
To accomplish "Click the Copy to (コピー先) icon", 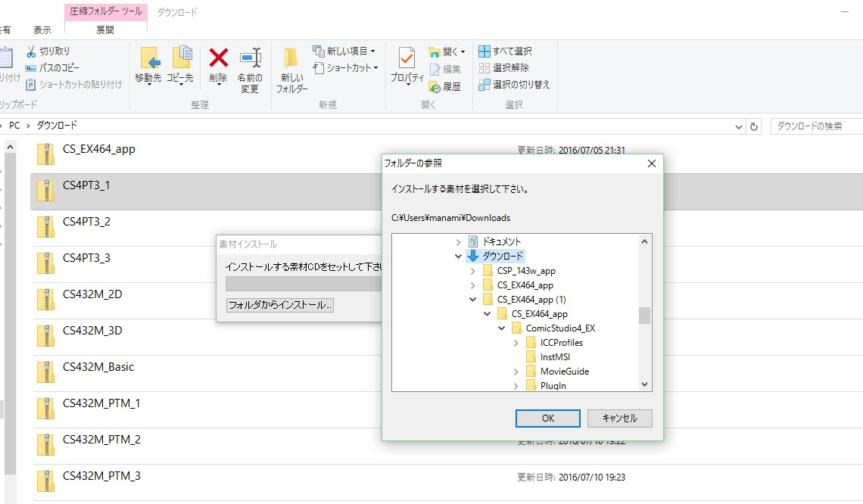I will [180, 59].
